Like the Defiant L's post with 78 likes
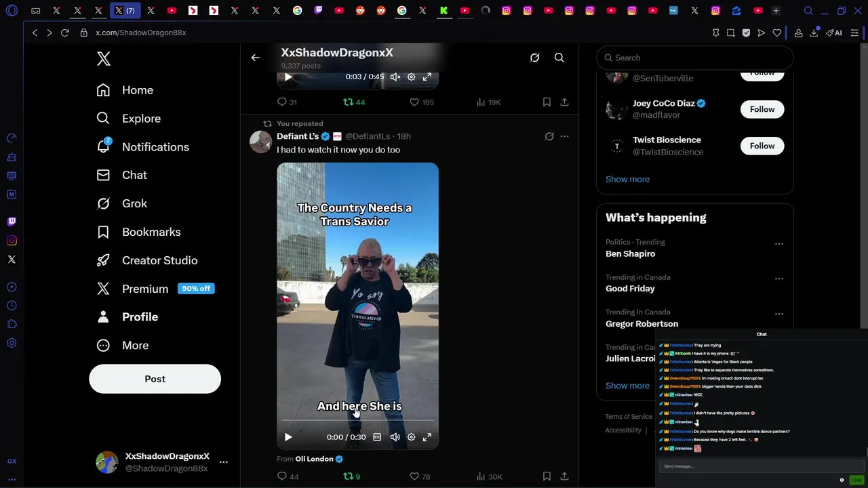868x488 pixels. click(420, 476)
